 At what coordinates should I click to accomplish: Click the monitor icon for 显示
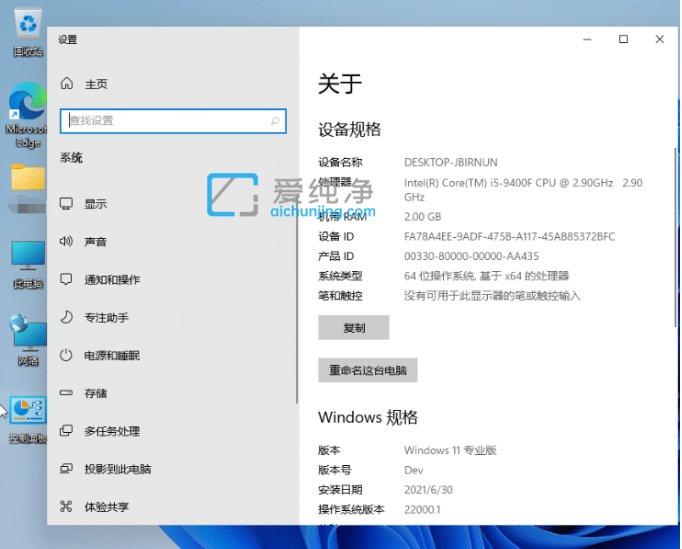[67, 204]
